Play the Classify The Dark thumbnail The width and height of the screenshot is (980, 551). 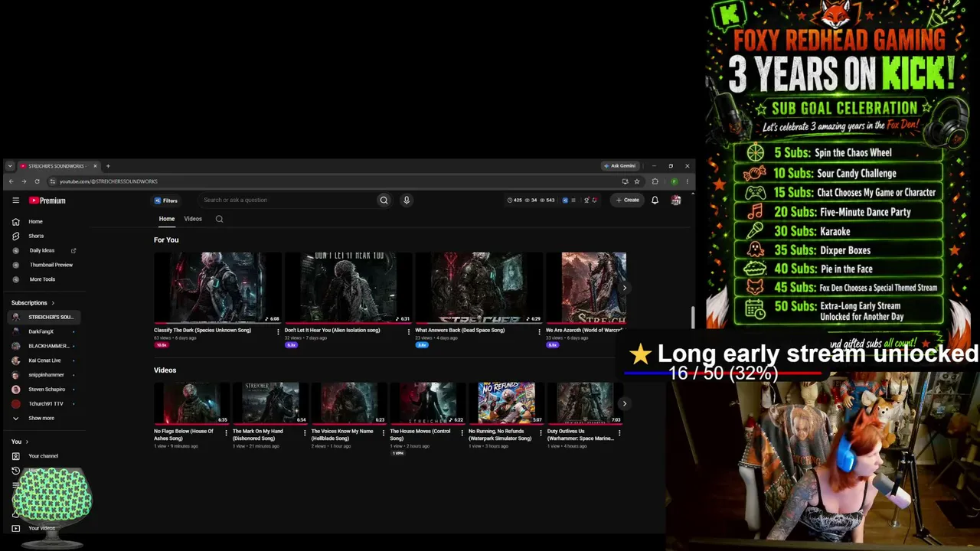tap(217, 288)
